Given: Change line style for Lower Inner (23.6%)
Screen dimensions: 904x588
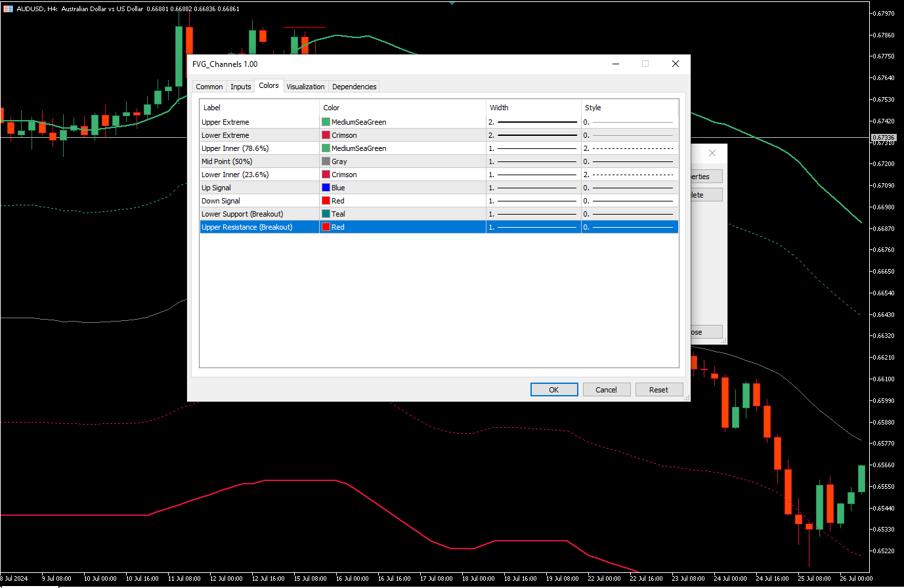Looking at the screenshot, I should [x=629, y=175].
